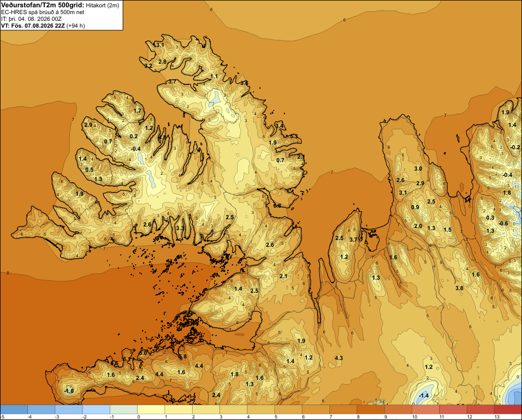Select the 5.0 temperature label
This screenshot has width=522, height=420.
(x=143, y=353)
